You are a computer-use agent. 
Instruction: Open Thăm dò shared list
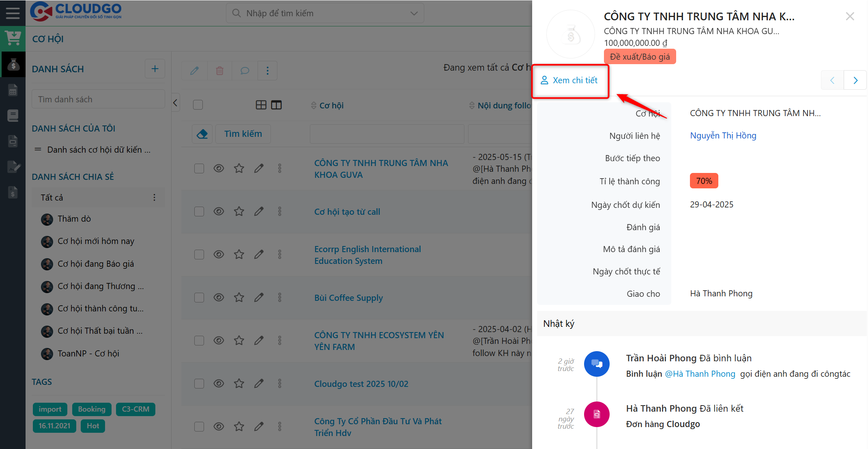tap(74, 219)
